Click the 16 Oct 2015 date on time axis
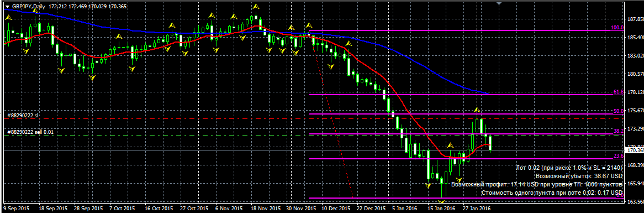Screen dimensions: 644x213 [x=160, y=209]
